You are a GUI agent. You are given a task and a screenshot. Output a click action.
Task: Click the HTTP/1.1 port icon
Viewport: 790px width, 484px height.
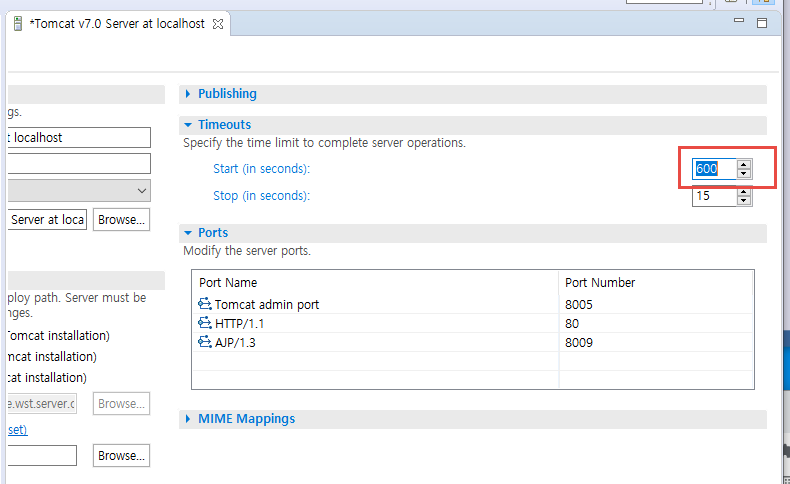(205, 323)
